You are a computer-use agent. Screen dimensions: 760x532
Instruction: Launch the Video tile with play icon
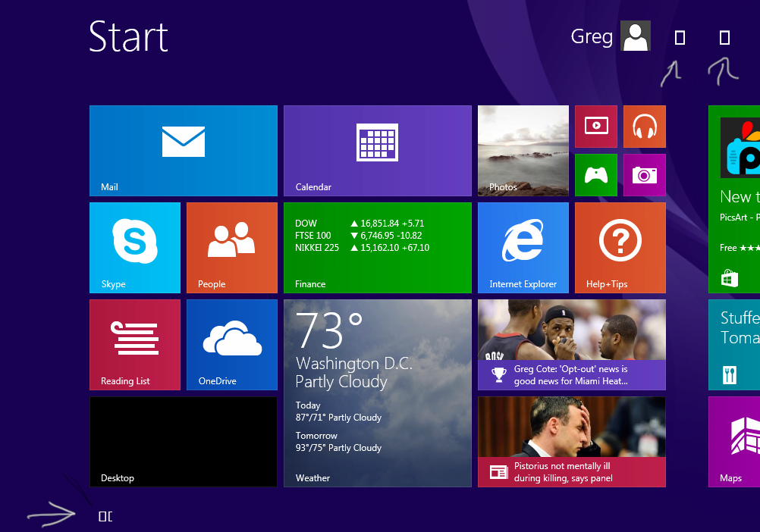595,127
